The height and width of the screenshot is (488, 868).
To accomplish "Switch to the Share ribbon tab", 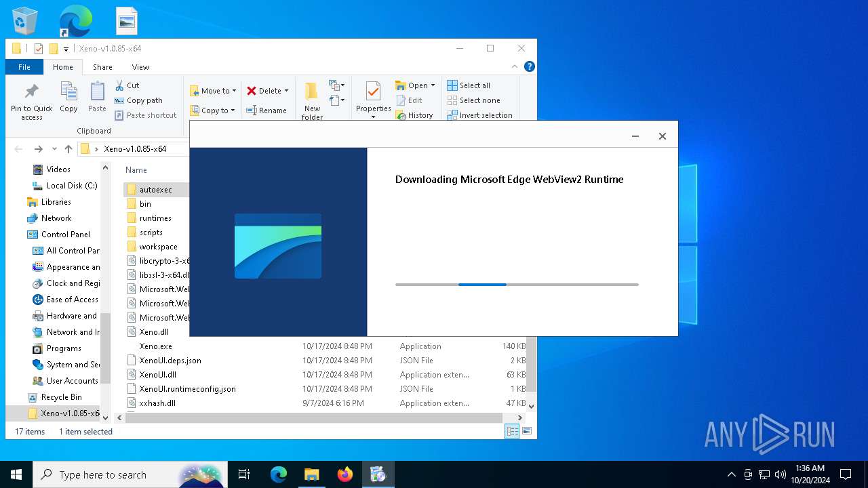I will point(102,67).
